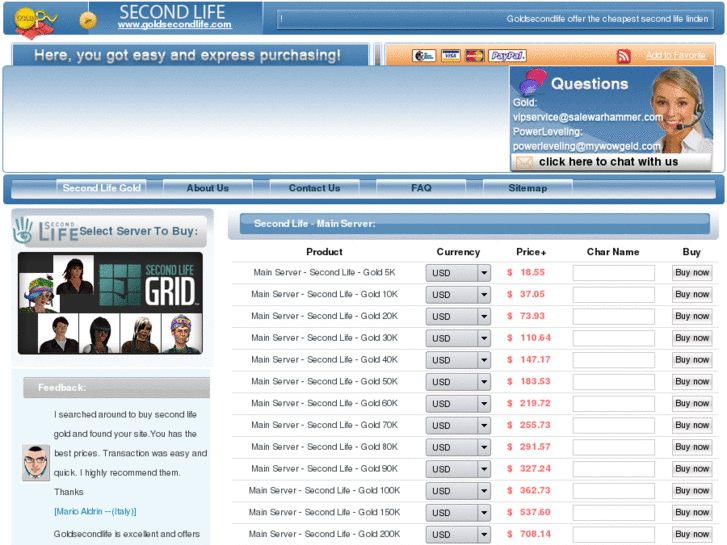Click Main Server - Second Life - Gold 70K
The width and height of the screenshot is (727, 545).
pyautogui.click(x=324, y=425)
